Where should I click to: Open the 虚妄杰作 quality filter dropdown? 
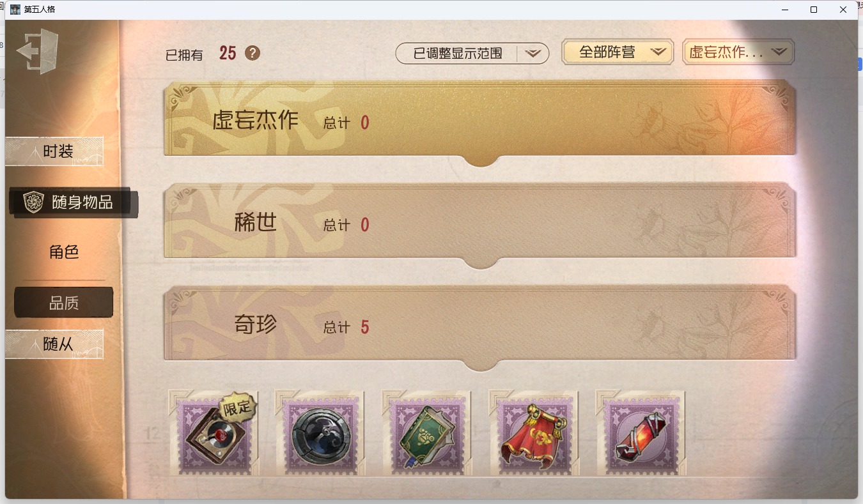pos(738,52)
